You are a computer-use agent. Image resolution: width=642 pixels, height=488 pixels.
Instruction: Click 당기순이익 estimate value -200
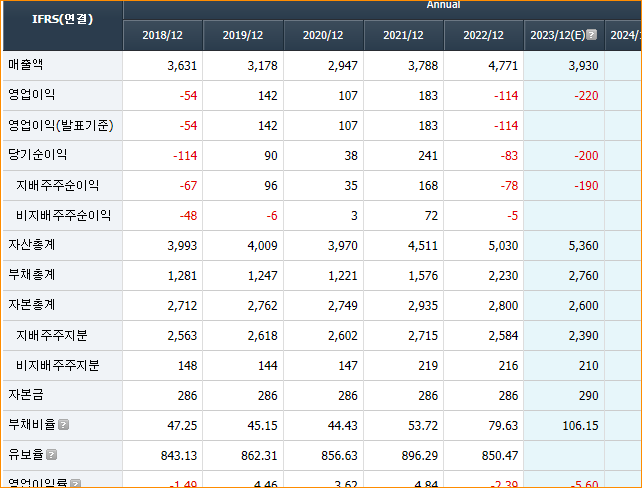tap(586, 156)
